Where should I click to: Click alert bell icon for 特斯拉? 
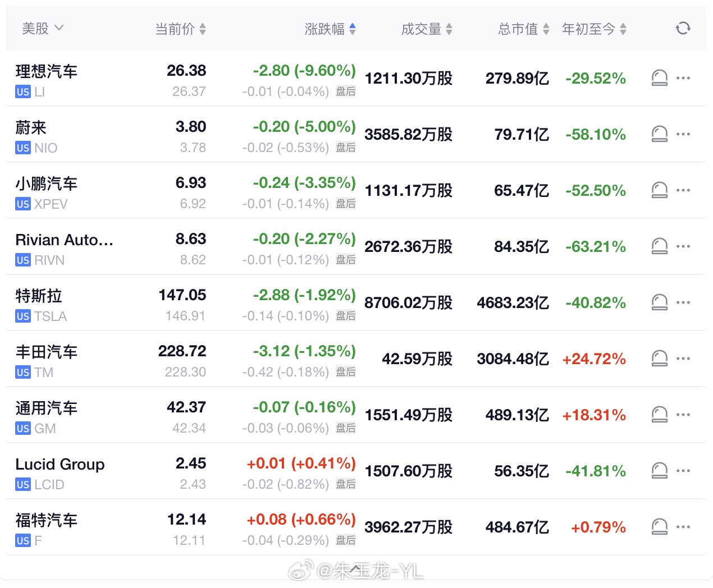660,302
